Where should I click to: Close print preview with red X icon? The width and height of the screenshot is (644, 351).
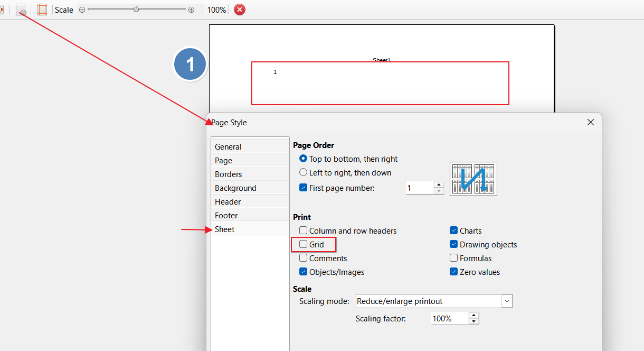coord(240,10)
